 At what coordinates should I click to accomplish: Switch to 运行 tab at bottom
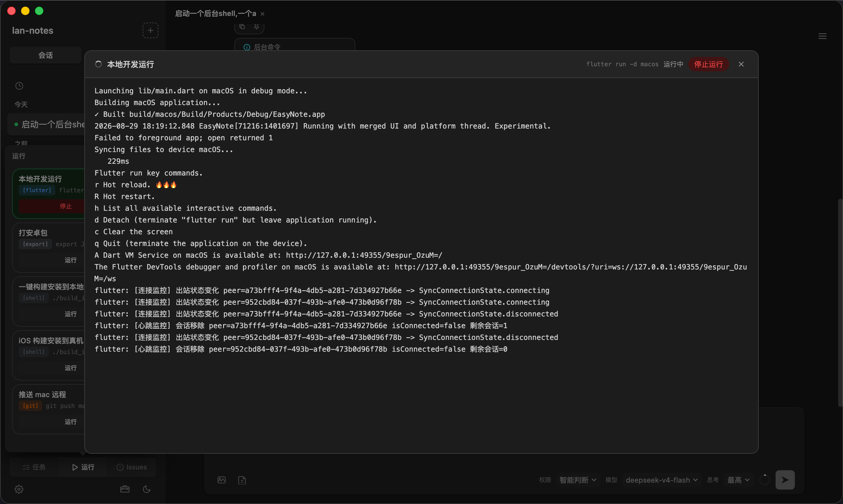point(83,467)
